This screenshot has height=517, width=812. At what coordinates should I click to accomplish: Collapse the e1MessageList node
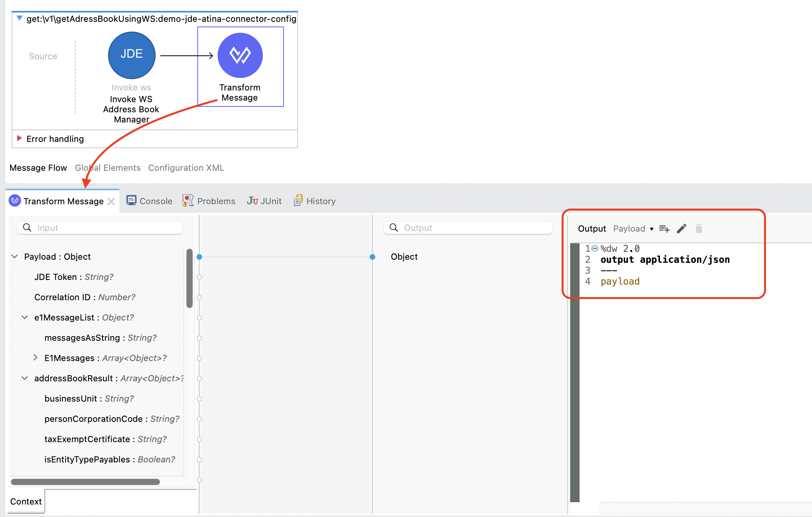pos(25,317)
